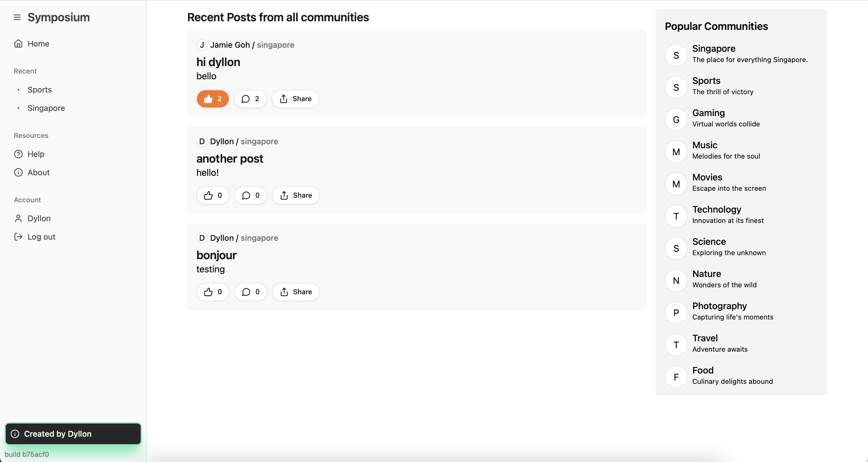868x462 pixels.
Task: Open recent Sports community in sidebar
Action: click(x=39, y=90)
